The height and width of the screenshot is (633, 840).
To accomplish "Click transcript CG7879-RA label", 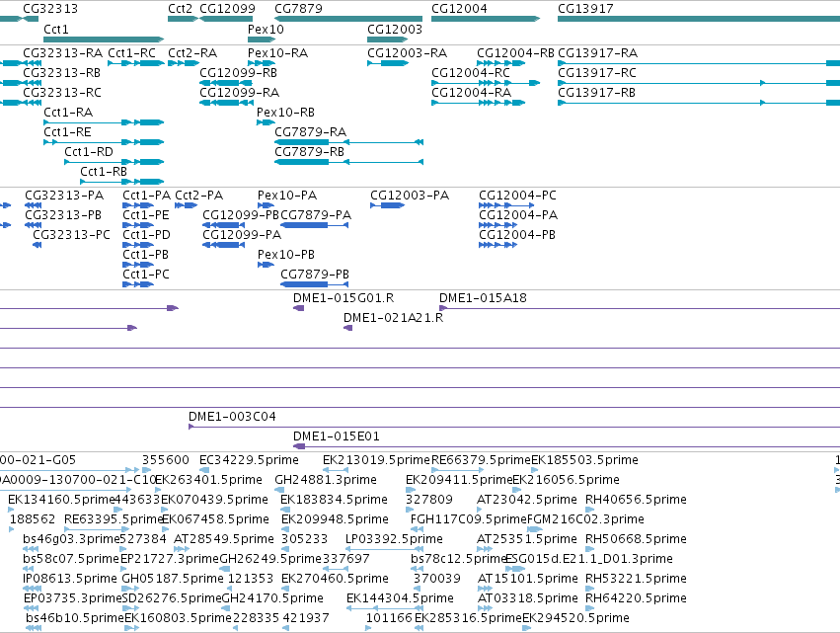I will [x=311, y=132].
